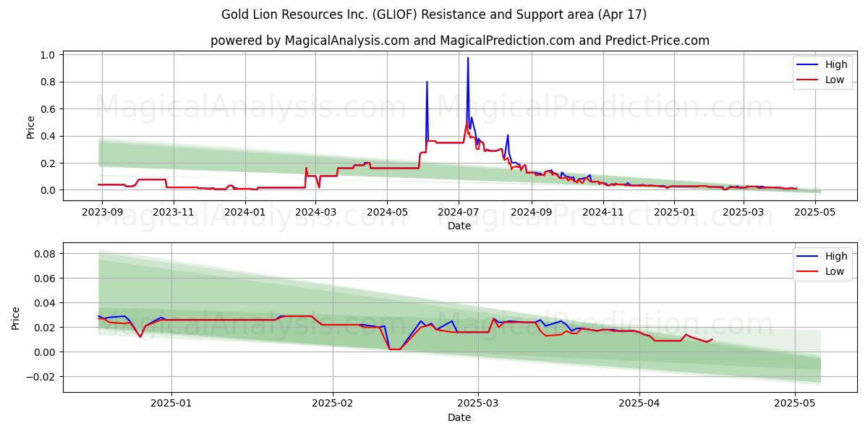Click the red Low line sample in top legend
This screenshot has height=434, width=868.
pyautogui.click(x=808, y=80)
